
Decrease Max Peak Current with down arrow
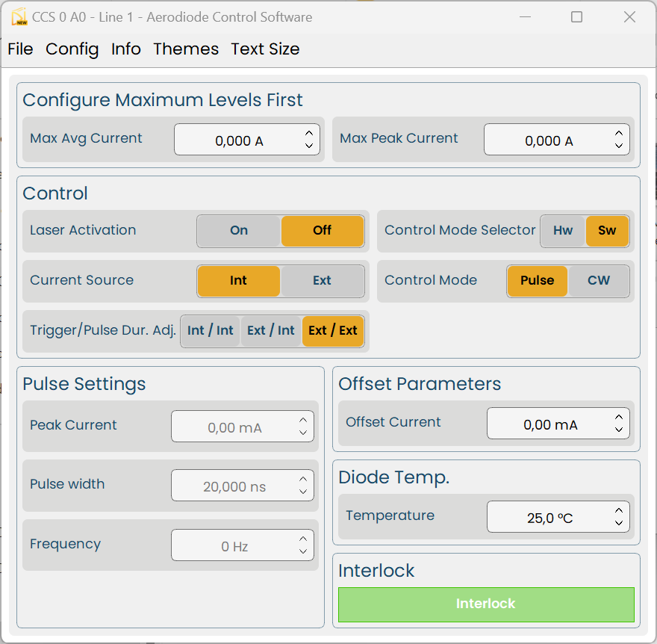[619, 146]
